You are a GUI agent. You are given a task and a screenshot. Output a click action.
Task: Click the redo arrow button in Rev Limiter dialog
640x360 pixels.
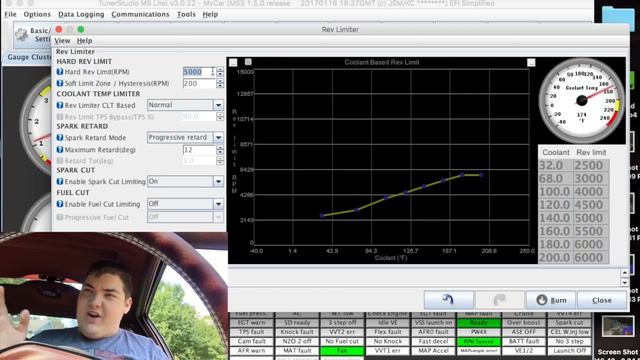pyautogui.click(x=500, y=300)
